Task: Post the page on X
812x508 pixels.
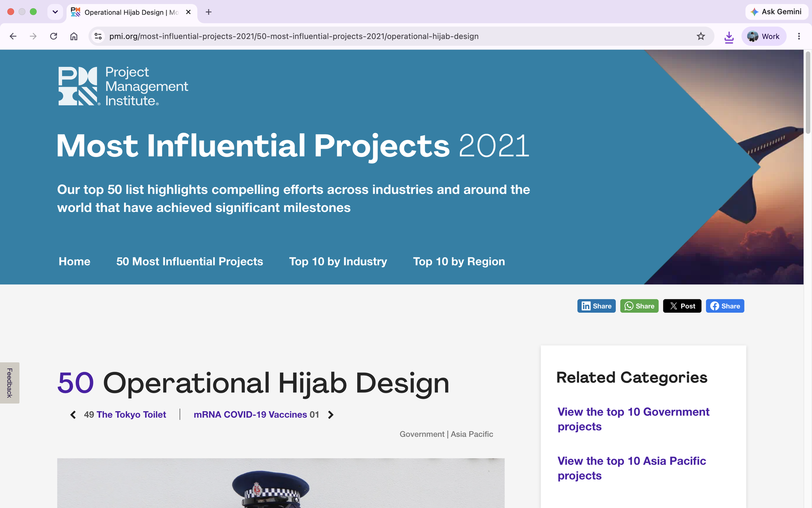Action: click(x=682, y=306)
